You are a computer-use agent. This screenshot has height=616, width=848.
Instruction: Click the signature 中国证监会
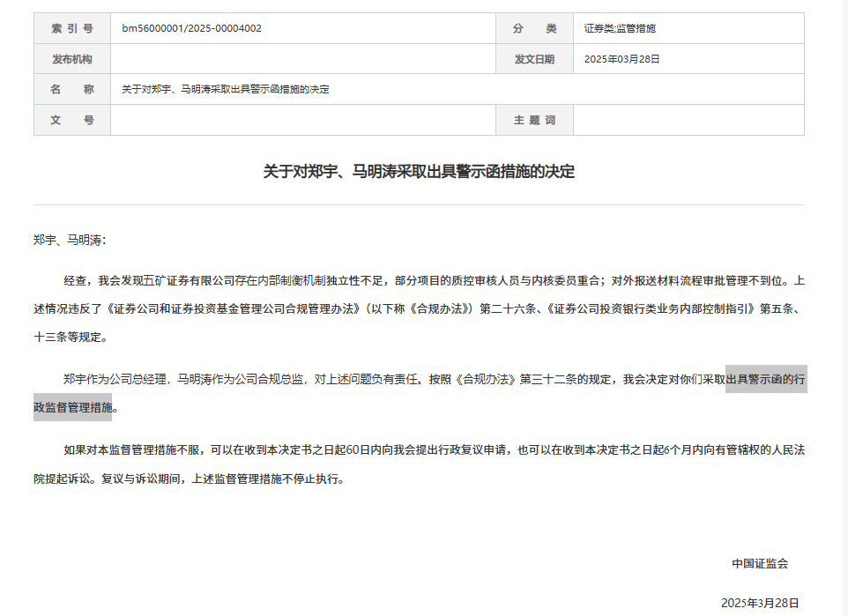coord(759,565)
